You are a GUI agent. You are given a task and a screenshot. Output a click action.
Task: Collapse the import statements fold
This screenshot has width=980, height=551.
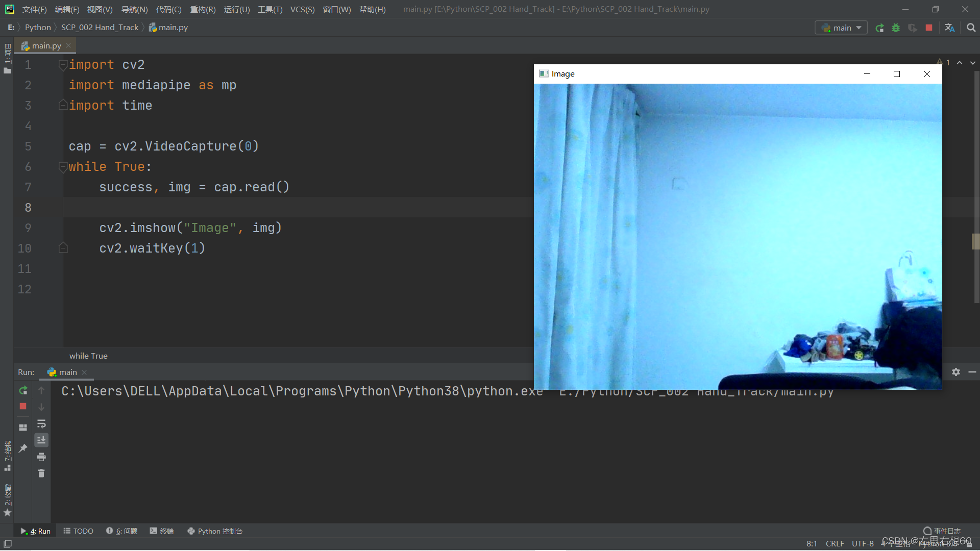tap(63, 65)
